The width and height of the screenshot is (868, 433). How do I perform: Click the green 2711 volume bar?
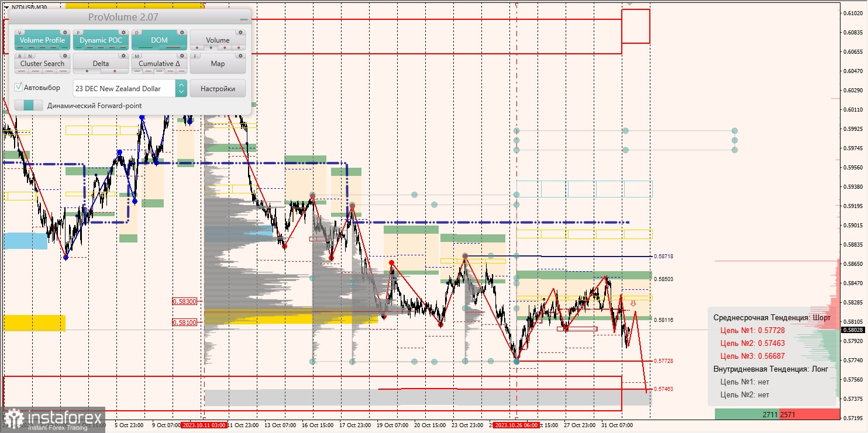(746, 414)
